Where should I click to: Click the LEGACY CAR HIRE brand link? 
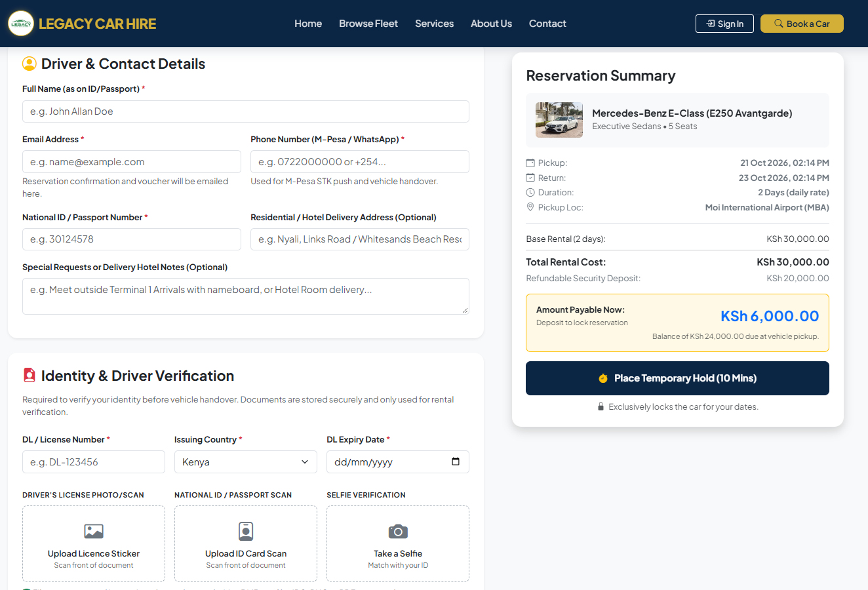98,24
